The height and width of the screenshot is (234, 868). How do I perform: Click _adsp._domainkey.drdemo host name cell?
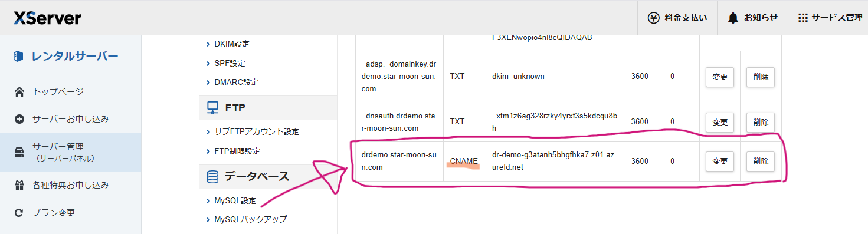click(x=399, y=77)
